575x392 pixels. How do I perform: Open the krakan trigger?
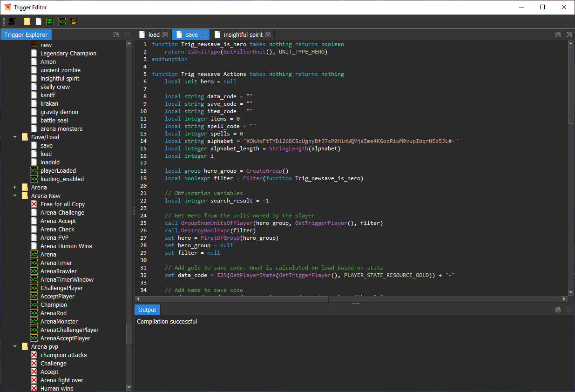49,104
